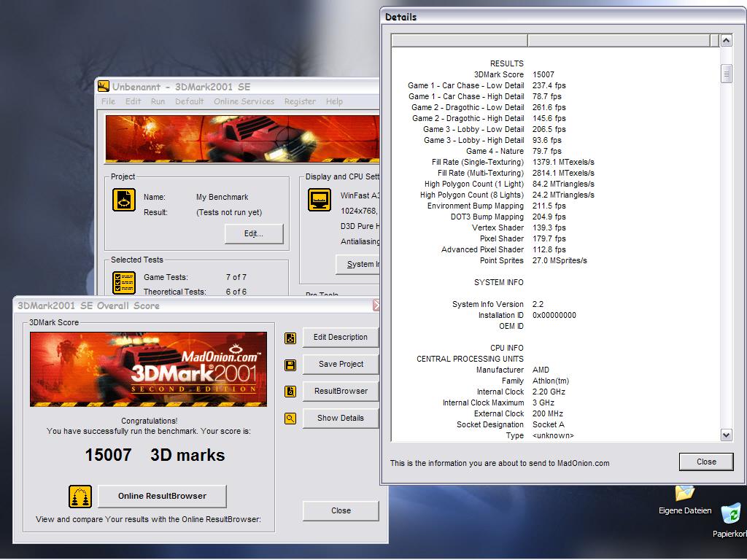747x560 pixels.
Task: Click the Edit... button in Project
Action: pyautogui.click(x=253, y=234)
